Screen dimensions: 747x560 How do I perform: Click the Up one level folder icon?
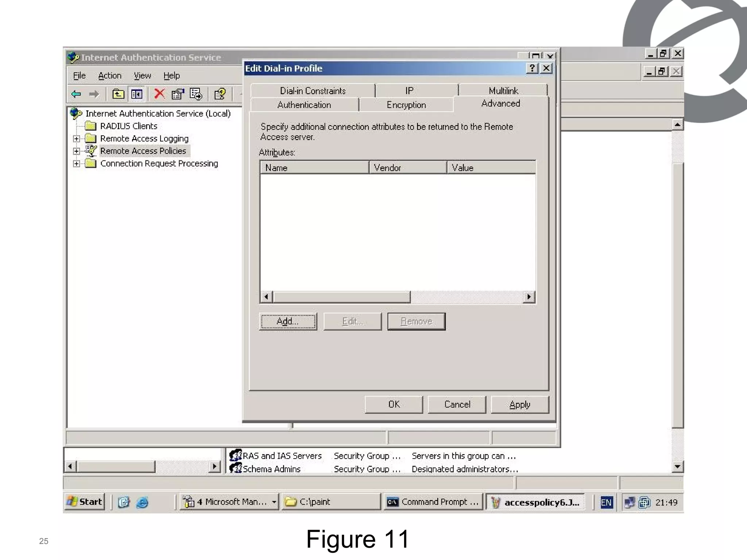pos(118,94)
